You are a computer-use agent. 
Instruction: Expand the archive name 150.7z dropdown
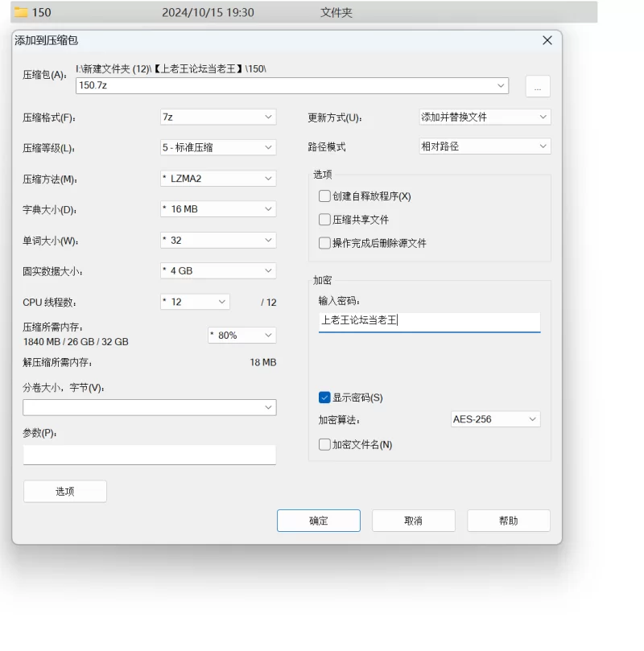pyautogui.click(x=501, y=85)
